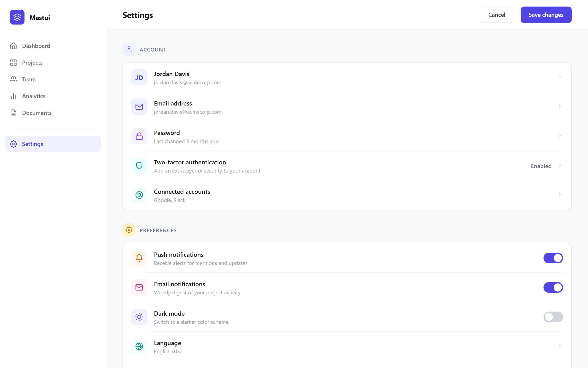Click the Jordan Davis name text
This screenshot has width=588, height=368.
[171, 74]
